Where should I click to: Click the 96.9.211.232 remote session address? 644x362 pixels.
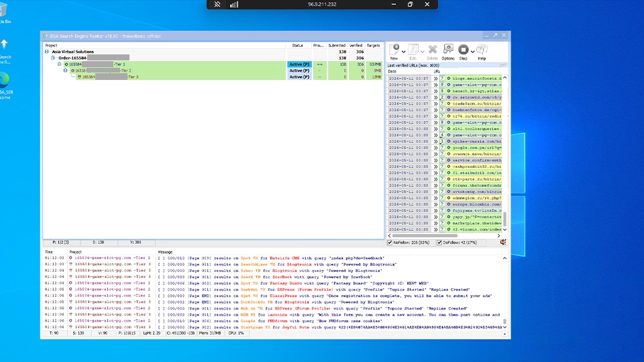pos(322,5)
